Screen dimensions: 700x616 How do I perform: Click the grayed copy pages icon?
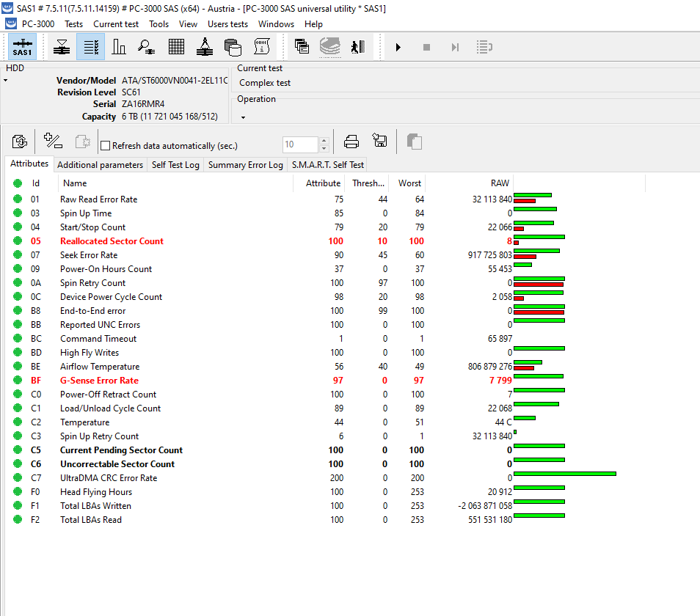click(x=415, y=142)
